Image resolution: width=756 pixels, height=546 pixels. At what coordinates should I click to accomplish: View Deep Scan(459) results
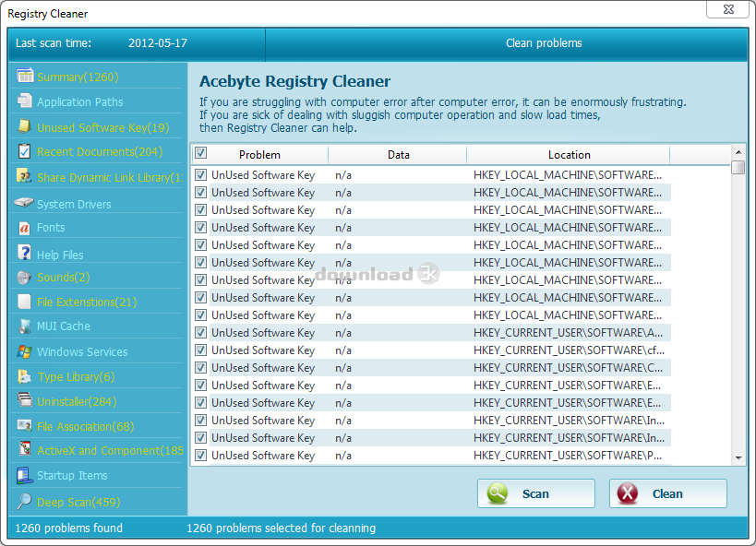(x=78, y=502)
